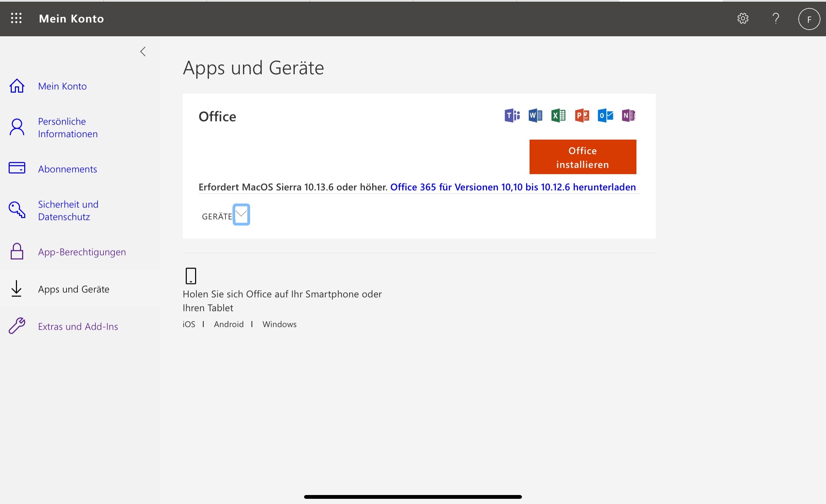The image size is (826, 504).
Task: Open Abonnements in the sidebar
Action: (67, 169)
